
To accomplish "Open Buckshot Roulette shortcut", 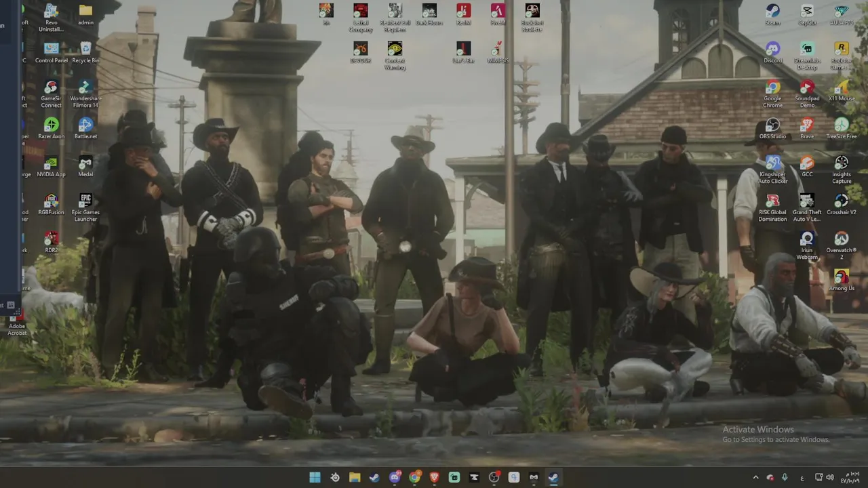I will click(532, 18).
